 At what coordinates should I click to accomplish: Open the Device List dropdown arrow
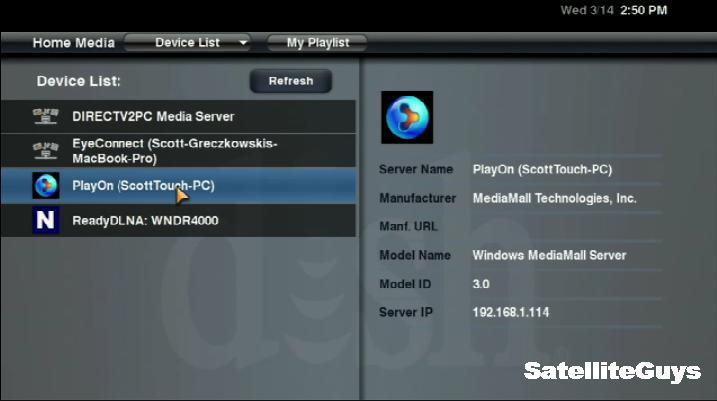tap(243, 43)
